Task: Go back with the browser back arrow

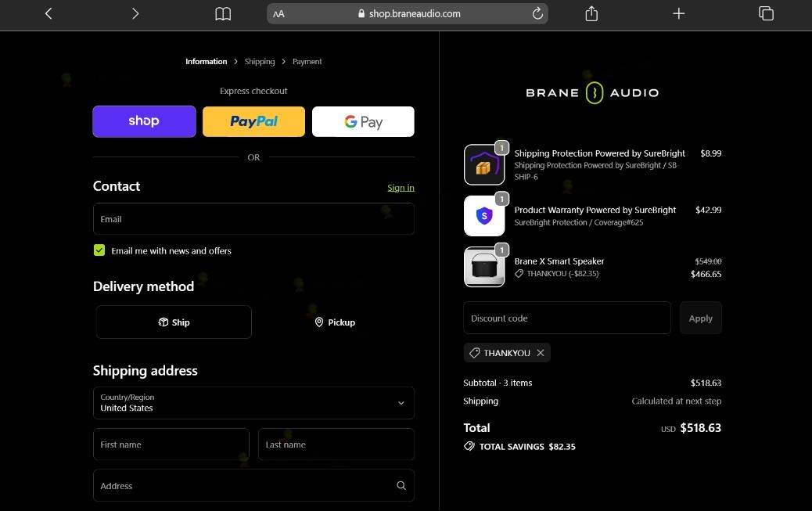Action: 49,13
